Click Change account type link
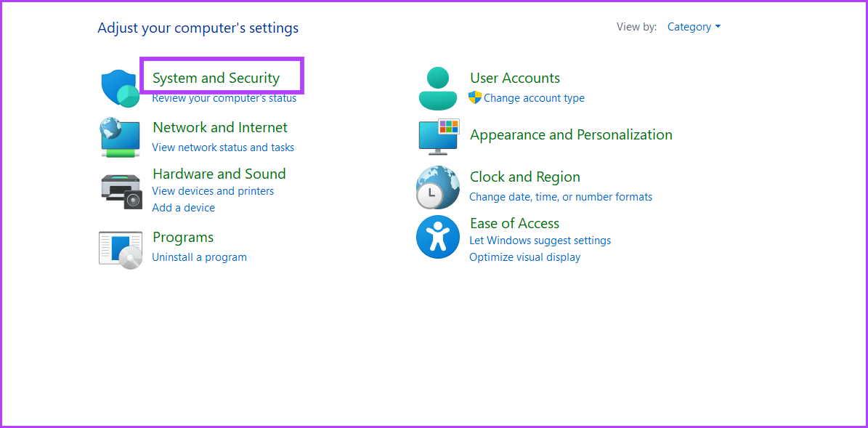Viewport: 868px width, 428px height. [x=534, y=98]
